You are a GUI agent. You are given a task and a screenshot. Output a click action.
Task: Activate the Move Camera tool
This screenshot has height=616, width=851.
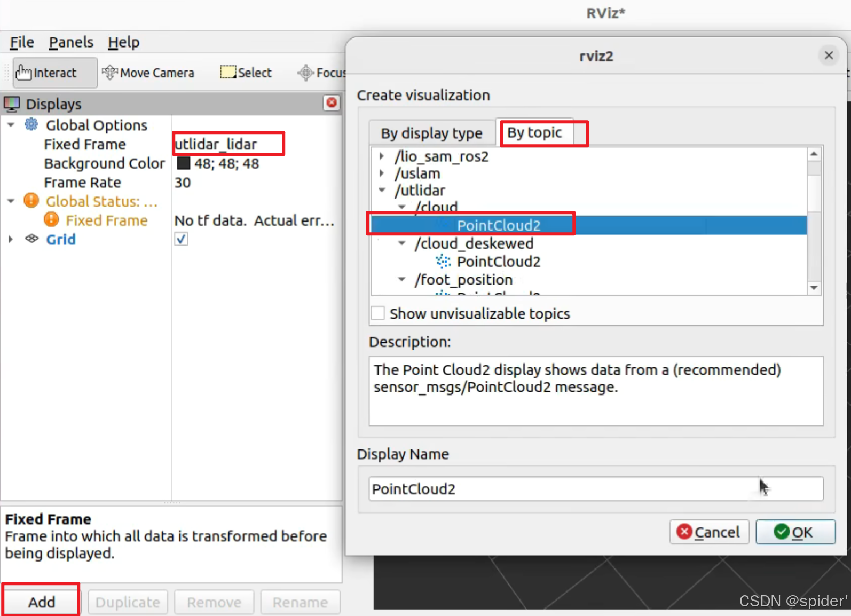tap(148, 73)
